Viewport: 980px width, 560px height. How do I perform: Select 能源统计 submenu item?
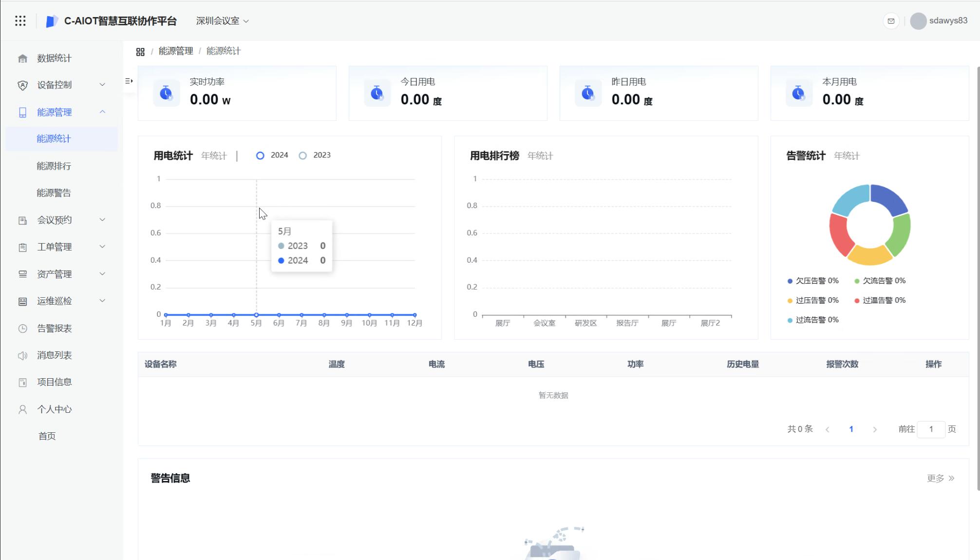click(61, 139)
